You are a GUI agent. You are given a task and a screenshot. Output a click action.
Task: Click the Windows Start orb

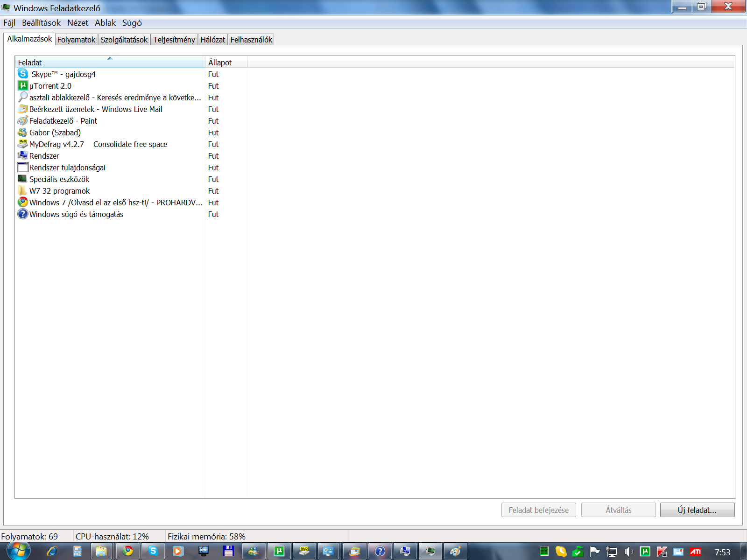(19, 551)
